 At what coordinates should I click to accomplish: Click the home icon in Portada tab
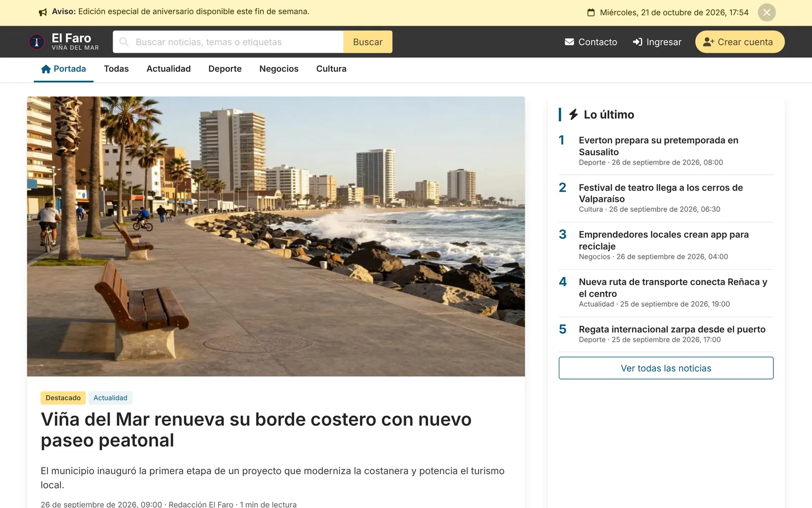coord(46,69)
